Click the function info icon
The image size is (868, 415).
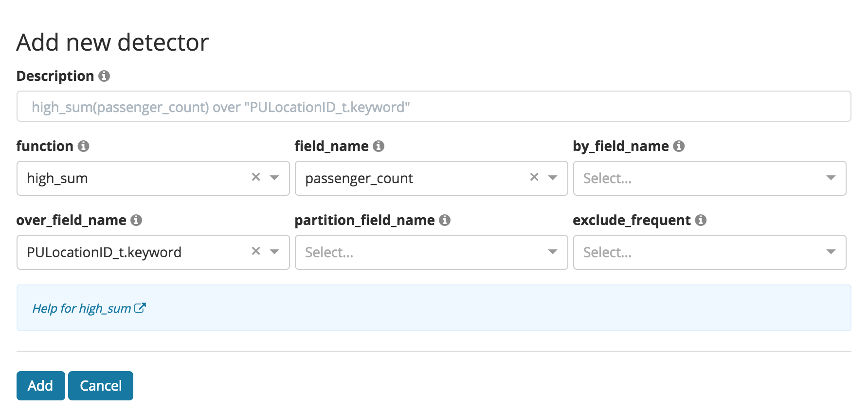tap(84, 146)
